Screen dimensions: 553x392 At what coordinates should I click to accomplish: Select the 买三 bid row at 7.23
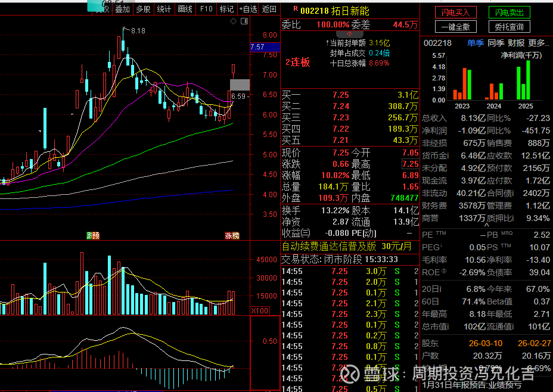350,117
